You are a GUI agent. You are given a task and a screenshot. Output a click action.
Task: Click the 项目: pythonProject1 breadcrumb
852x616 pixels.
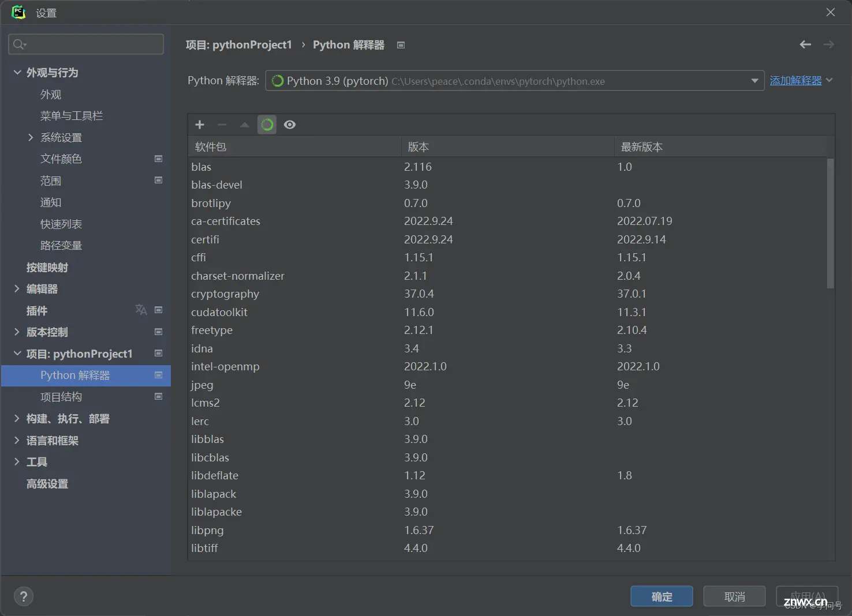click(x=239, y=45)
